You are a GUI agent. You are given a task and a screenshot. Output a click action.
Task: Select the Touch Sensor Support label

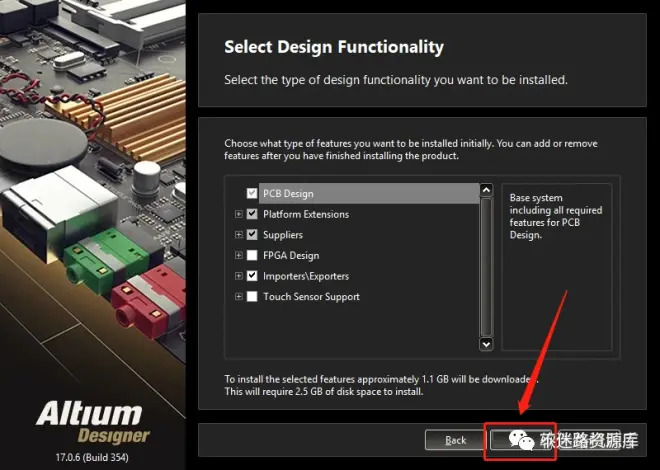311,297
